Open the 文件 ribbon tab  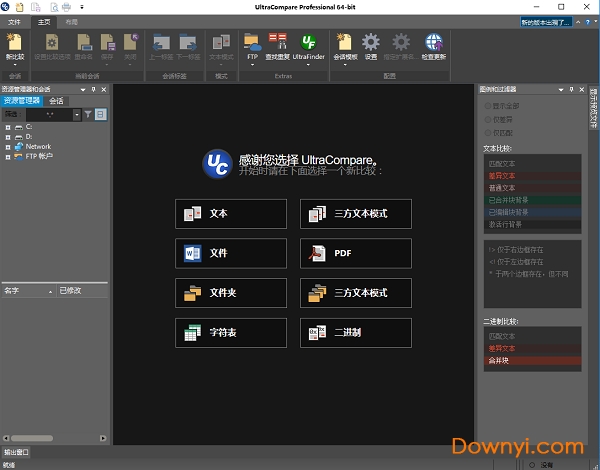click(x=14, y=22)
